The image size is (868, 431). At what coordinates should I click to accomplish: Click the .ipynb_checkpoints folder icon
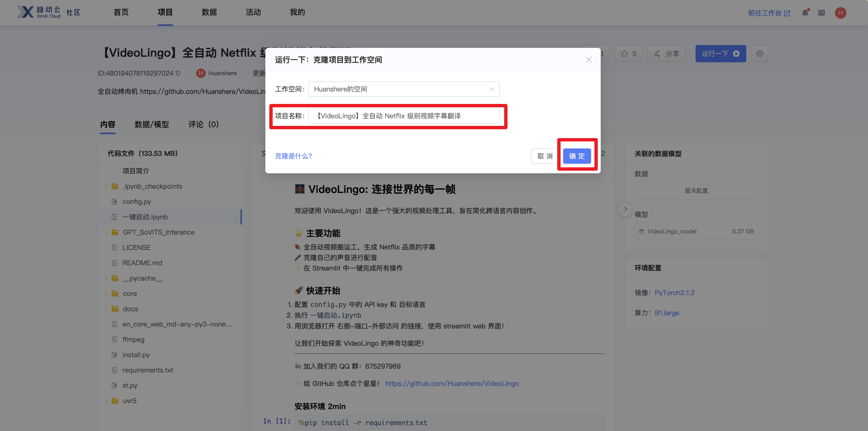[115, 186]
